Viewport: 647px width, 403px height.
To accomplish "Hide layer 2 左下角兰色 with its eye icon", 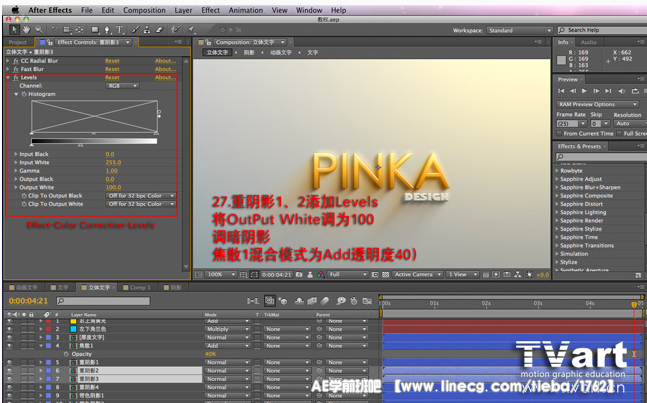I will 9,329.
